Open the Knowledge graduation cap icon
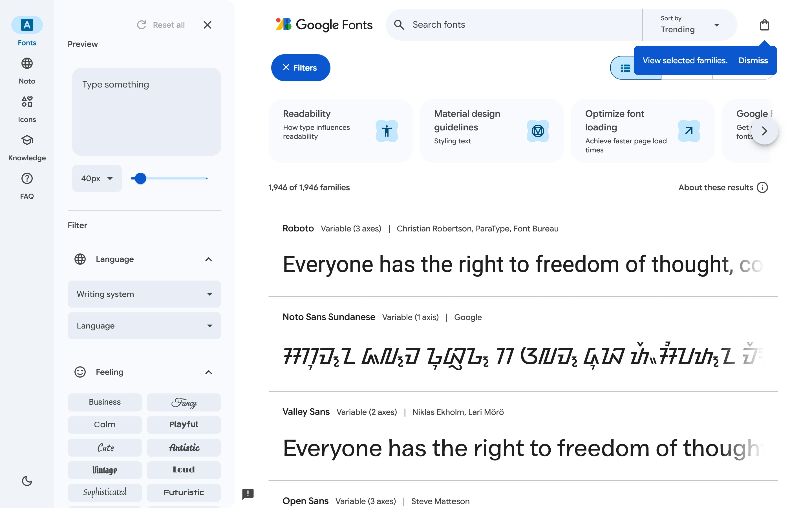Screen dimensions: 812x508 pyautogui.click(x=27, y=140)
